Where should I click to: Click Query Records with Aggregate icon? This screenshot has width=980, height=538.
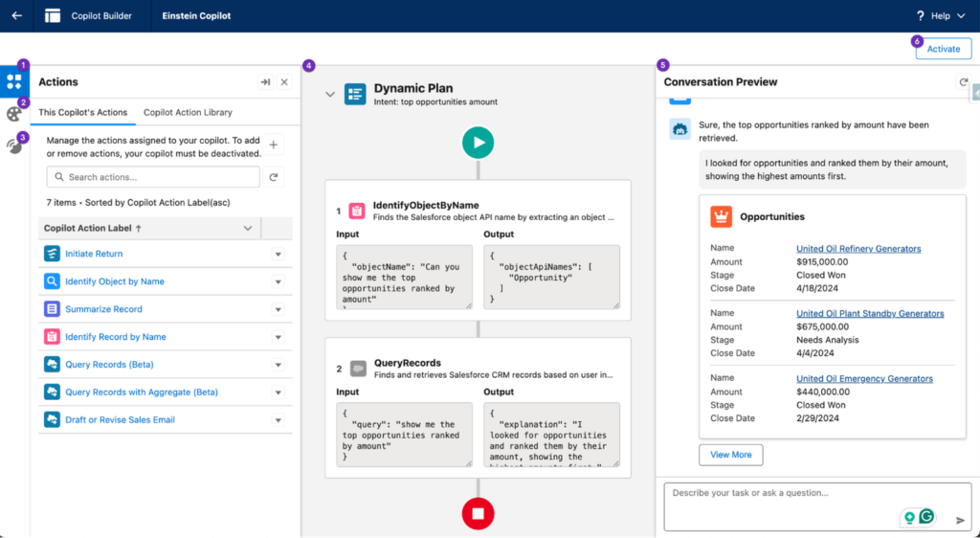click(52, 392)
